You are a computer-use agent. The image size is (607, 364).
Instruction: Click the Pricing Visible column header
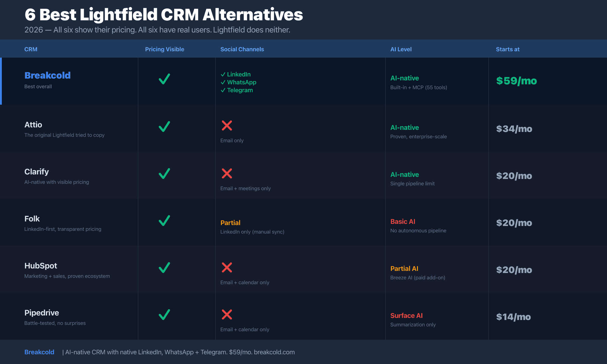(x=164, y=49)
